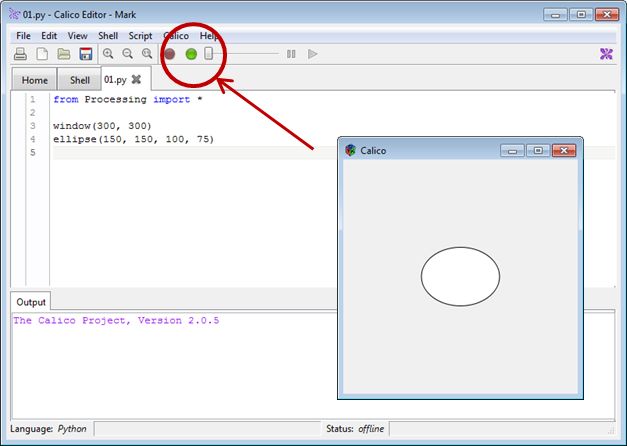
Task: Close the 01.py tab
Action: tap(136, 79)
